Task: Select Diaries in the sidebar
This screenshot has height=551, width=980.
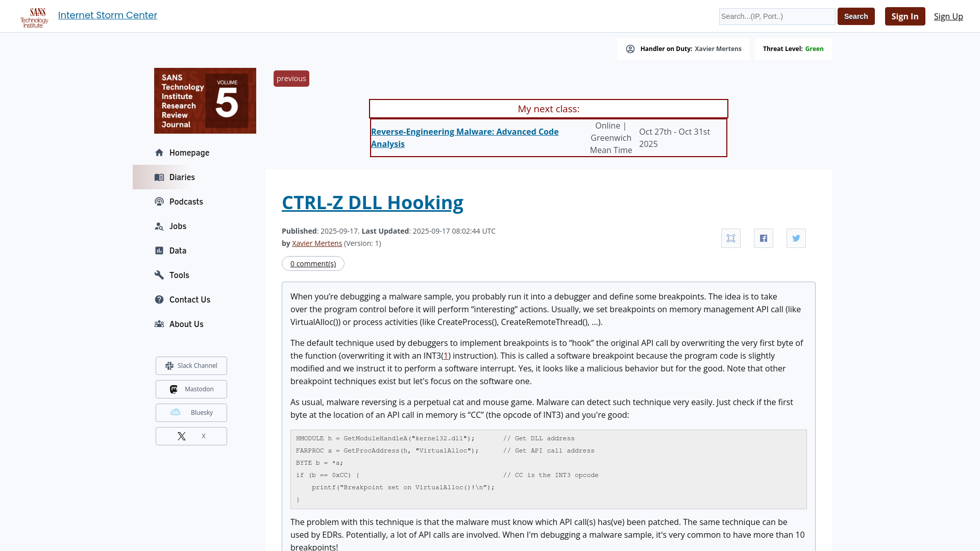Action: [182, 177]
